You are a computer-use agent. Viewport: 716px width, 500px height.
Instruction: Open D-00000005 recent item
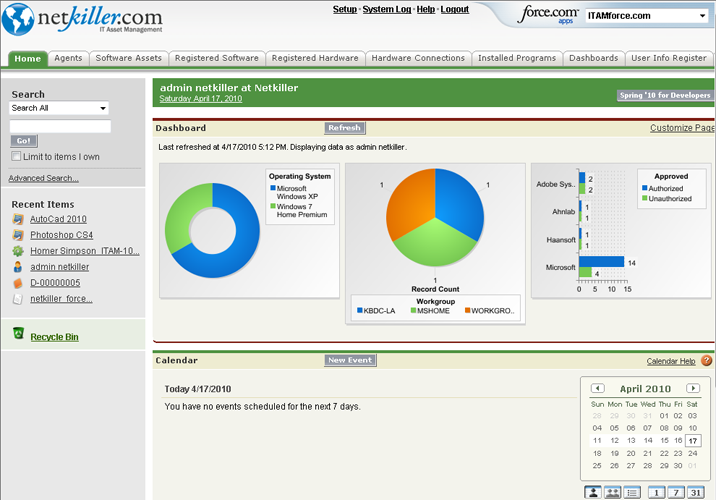55,283
